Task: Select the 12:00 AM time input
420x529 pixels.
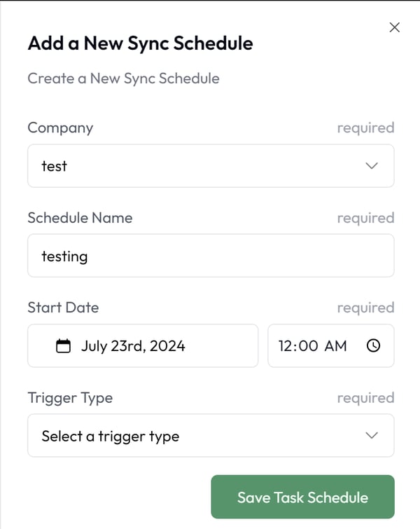Action: coord(330,345)
